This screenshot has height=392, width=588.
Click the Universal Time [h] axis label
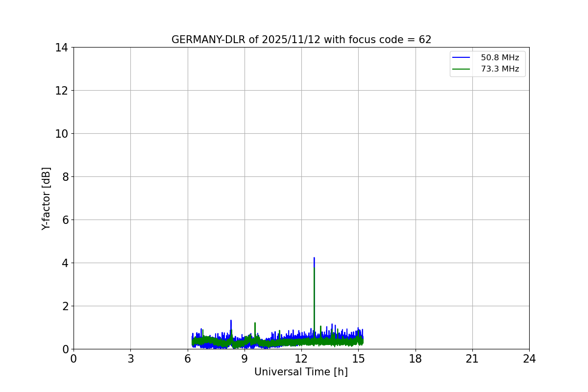point(301,372)
